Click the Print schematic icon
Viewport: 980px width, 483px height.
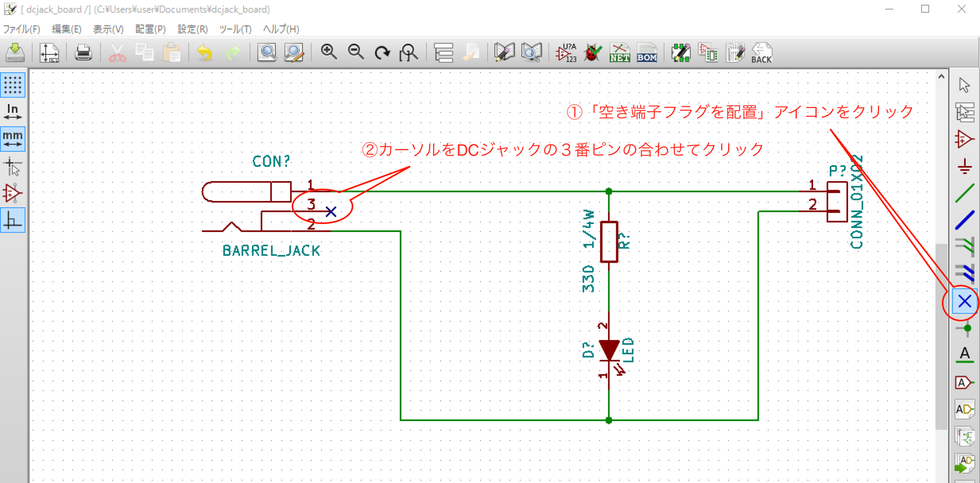[x=83, y=52]
